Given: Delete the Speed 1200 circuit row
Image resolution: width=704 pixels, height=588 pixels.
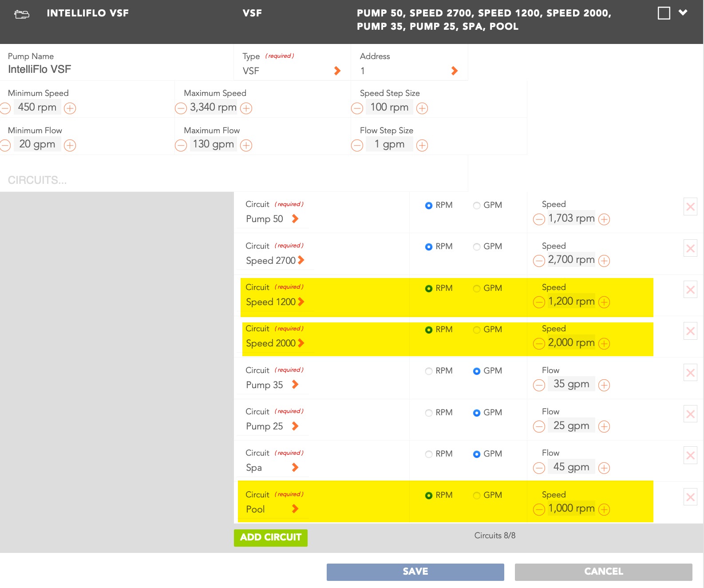Looking at the screenshot, I should click(691, 290).
